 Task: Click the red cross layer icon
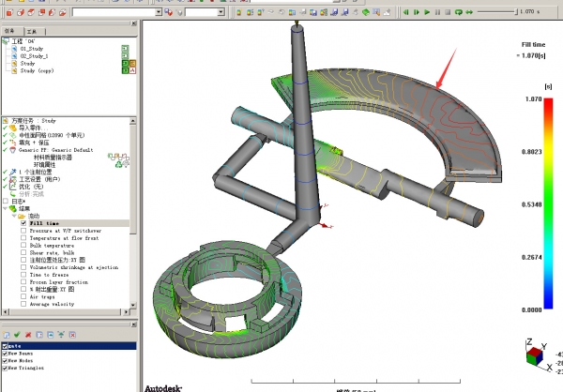pyautogui.click(x=28, y=335)
